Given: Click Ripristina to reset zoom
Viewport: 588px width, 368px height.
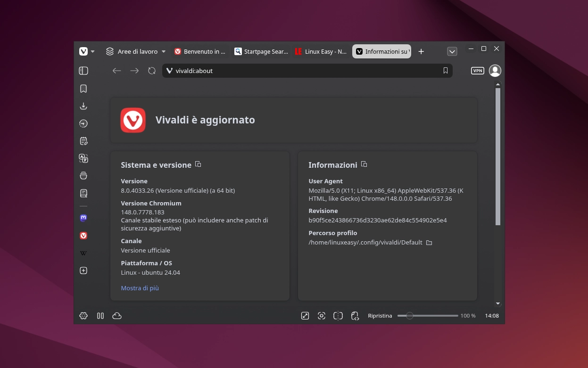Looking at the screenshot, I should coord(380,316).
